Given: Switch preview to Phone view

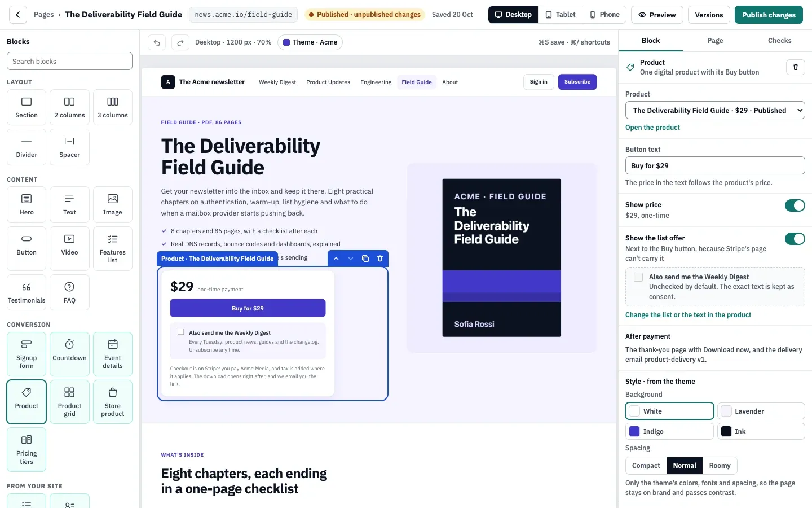Looking at the screenshot, I should [604, 15].
